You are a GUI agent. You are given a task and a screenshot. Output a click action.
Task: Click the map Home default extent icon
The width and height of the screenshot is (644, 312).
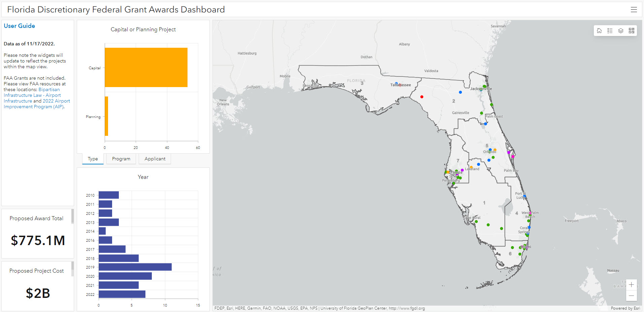599,31
